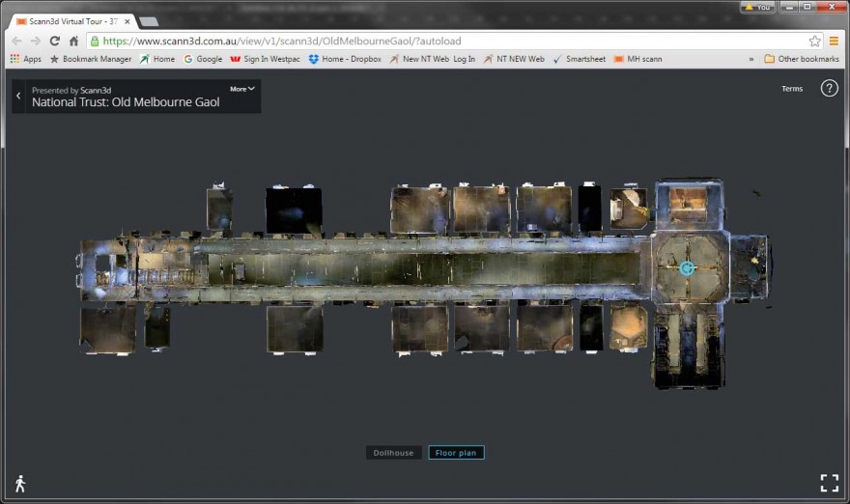Click the blue position marker on floor plan
The height and width of the screenshot is (504, 850).
[687, 267]
